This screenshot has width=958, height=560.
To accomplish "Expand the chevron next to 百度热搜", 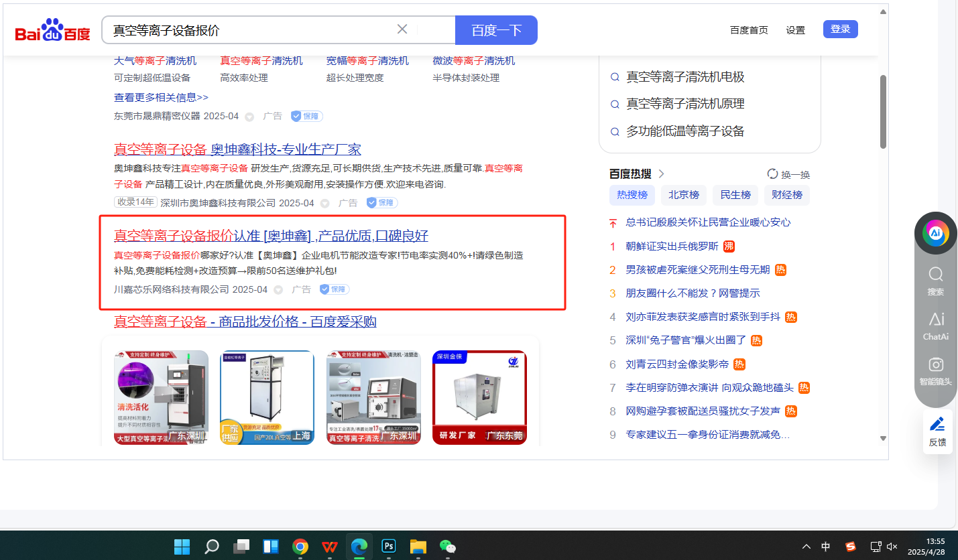I will 661,174.
